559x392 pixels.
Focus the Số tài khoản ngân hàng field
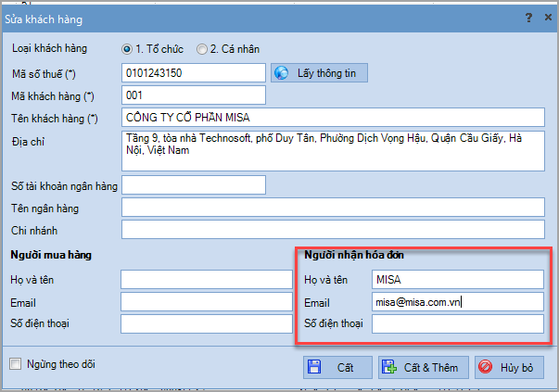pyautogui.click(x=194, y=184)
